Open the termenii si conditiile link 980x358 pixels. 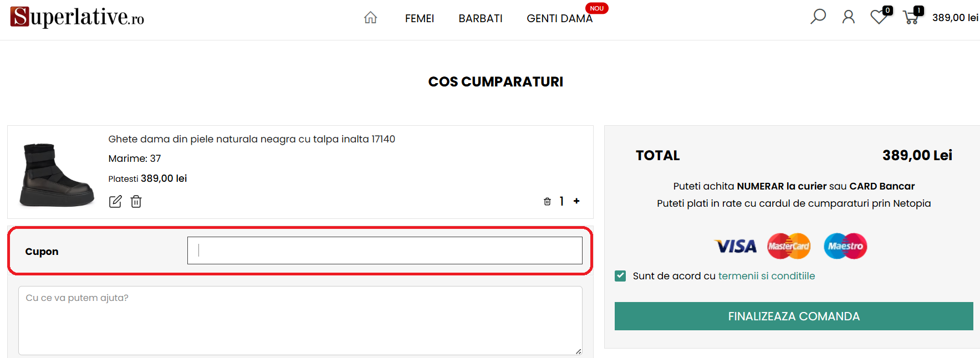[x=766, y=276]
